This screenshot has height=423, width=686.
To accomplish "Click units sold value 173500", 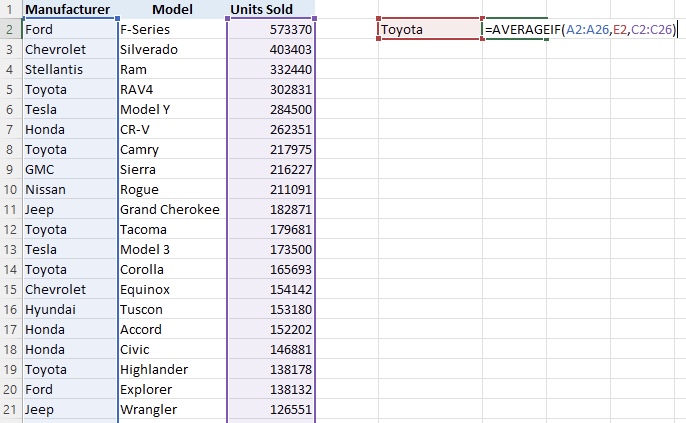I will coord(271,249).
